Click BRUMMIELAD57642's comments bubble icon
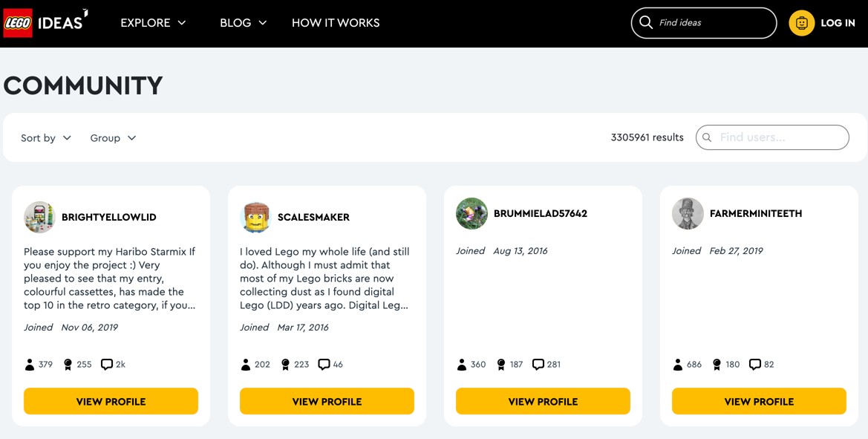This screenshot has width=868, height=439. (538, 365)
